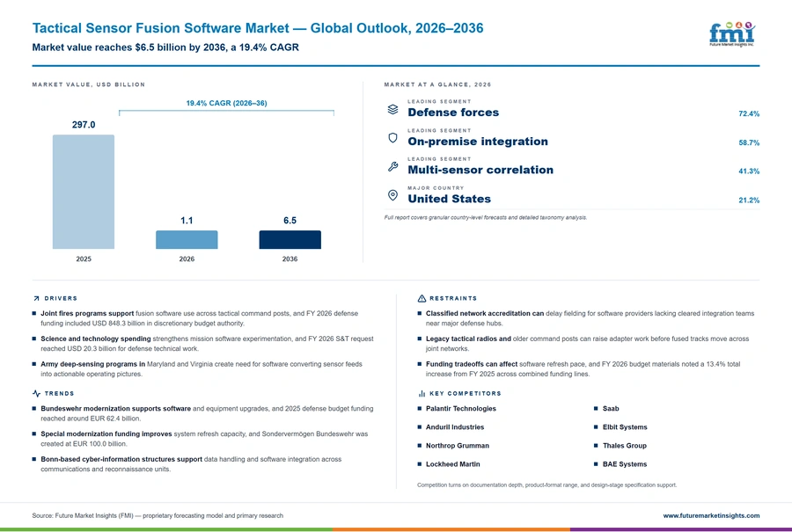Click the wrench icon beside Multi-sensor correlation

point(393,166)
